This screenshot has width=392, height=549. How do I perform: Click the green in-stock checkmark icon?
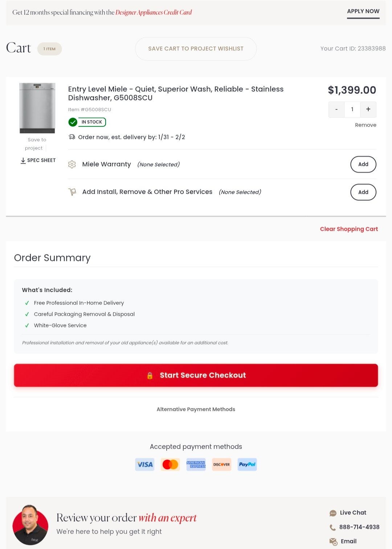pyautogui.click(x=73, y=122)
